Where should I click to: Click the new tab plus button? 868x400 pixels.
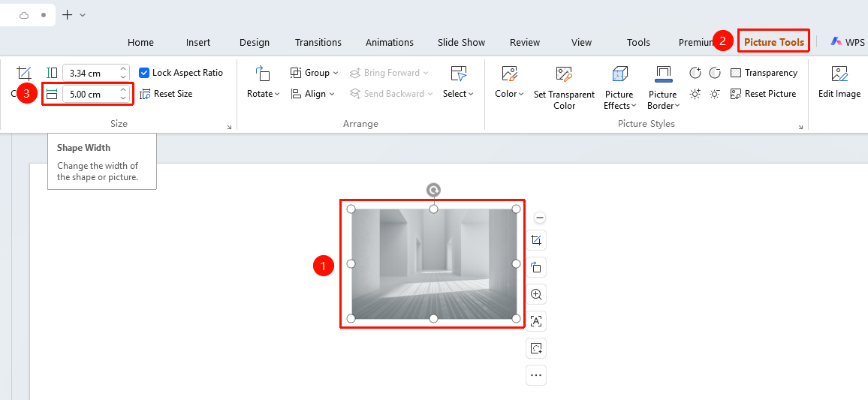pos(68,15)
